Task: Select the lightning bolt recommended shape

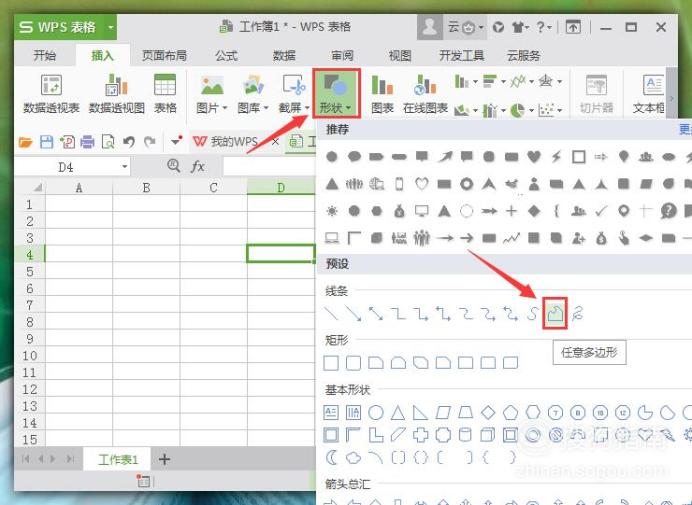Action: pyautogui.click(x=556, y=156)
